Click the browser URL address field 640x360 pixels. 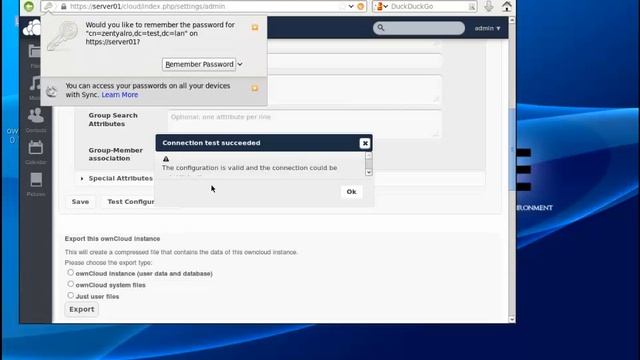204,7
